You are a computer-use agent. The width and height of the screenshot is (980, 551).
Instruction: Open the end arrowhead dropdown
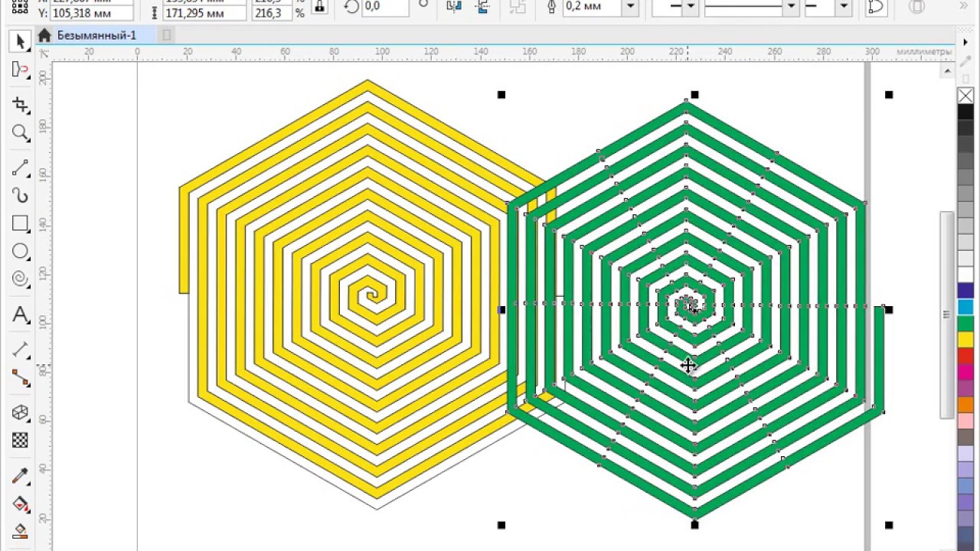(844, 7)
